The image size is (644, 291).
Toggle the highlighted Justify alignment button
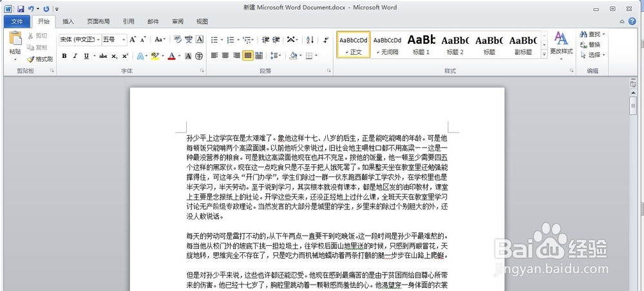click(x=248, y=55)
